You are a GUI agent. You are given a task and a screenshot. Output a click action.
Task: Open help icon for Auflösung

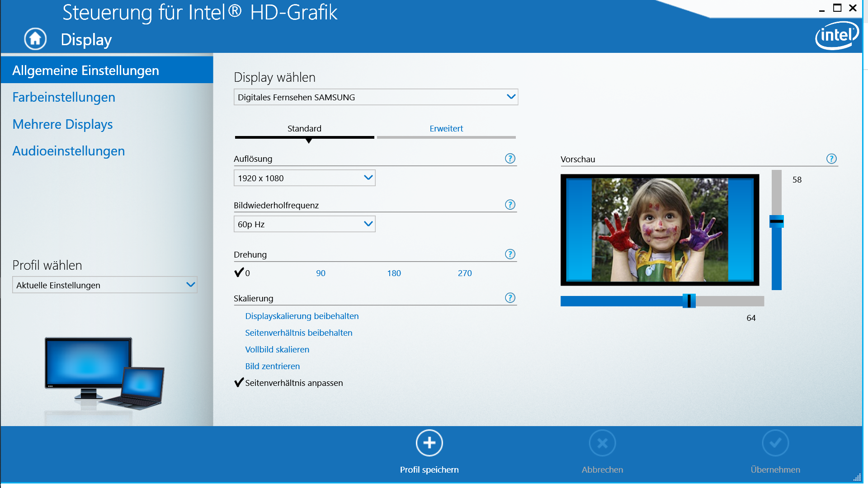510,159
